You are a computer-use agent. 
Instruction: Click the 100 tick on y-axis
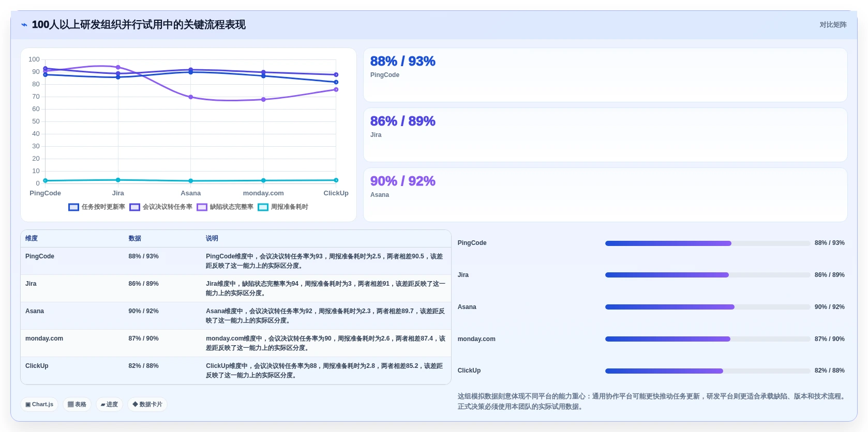(34, 59)
